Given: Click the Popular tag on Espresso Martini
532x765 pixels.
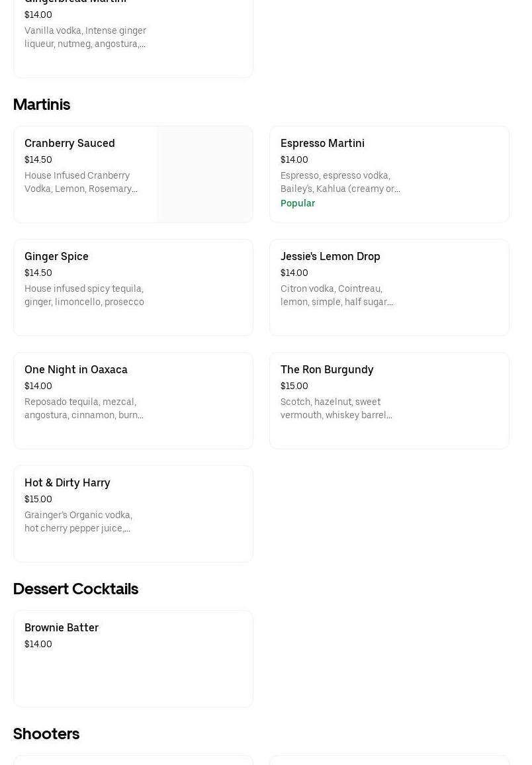Looking at the screenshot, I should pos(298,203).
